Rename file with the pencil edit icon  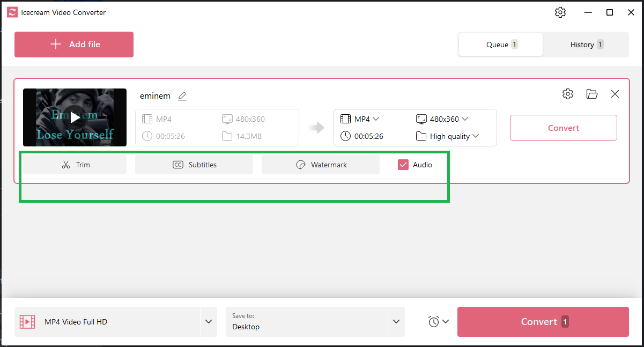point(182,96)
